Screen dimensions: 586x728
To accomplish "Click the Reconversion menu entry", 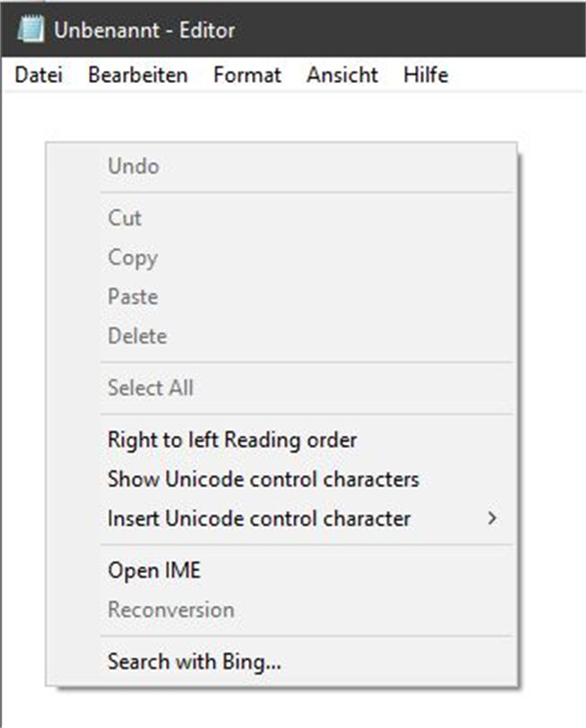I will click(281, 610).
